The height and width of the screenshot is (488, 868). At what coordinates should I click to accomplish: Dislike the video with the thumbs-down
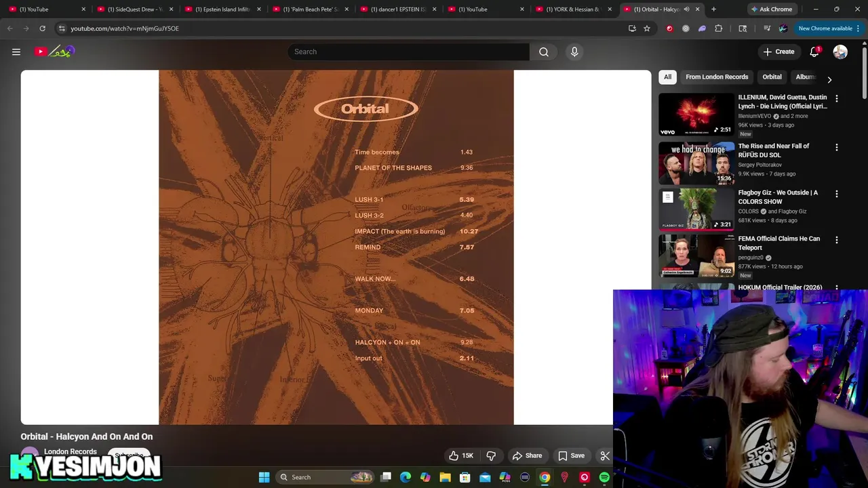[491, 455]
